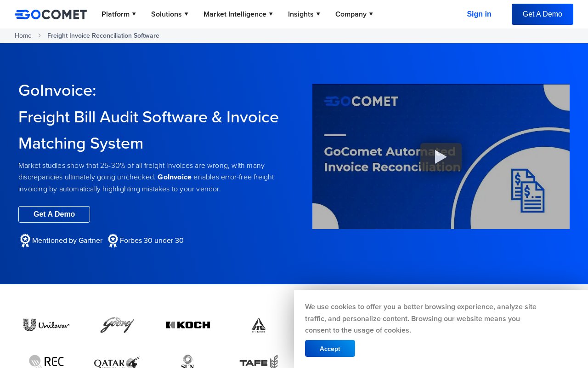Click the header Get A Demo button
The width and height of the screenshot is (588, 368).
[x=543, y=14]
